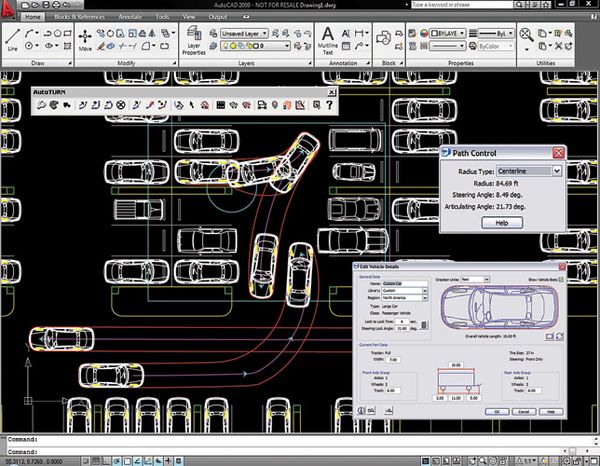This screenshot has width=600, height=466.
Task: Close the Path Control dialog
Action: [558, 153]
